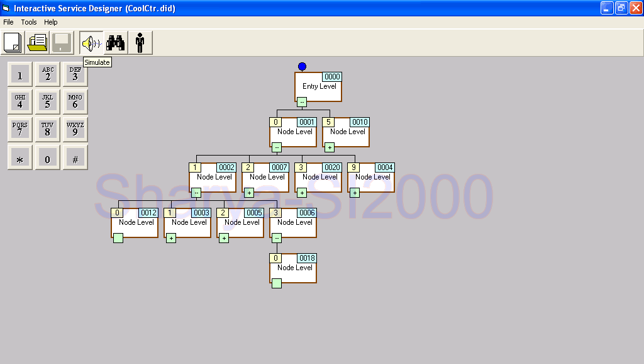This screenshot has height=364, width=644.
Task: Click the Open file toolbar icon
Action: [37, 43]
